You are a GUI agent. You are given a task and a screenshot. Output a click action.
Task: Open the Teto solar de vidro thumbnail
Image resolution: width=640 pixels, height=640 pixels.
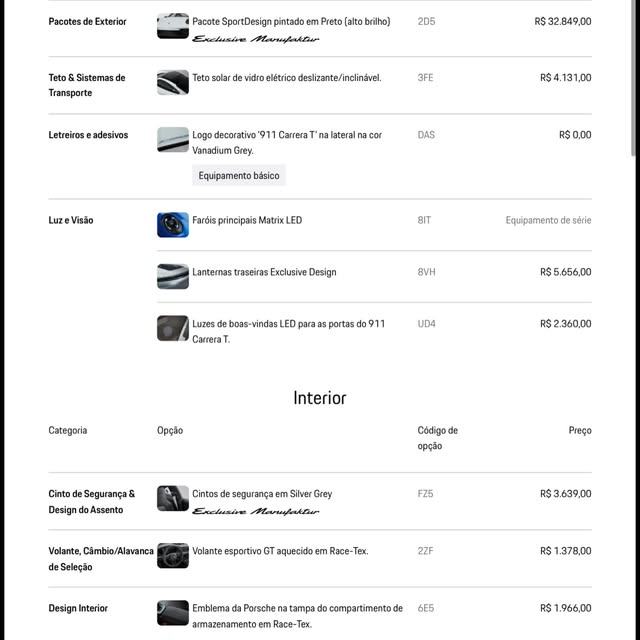click(173, 82)
